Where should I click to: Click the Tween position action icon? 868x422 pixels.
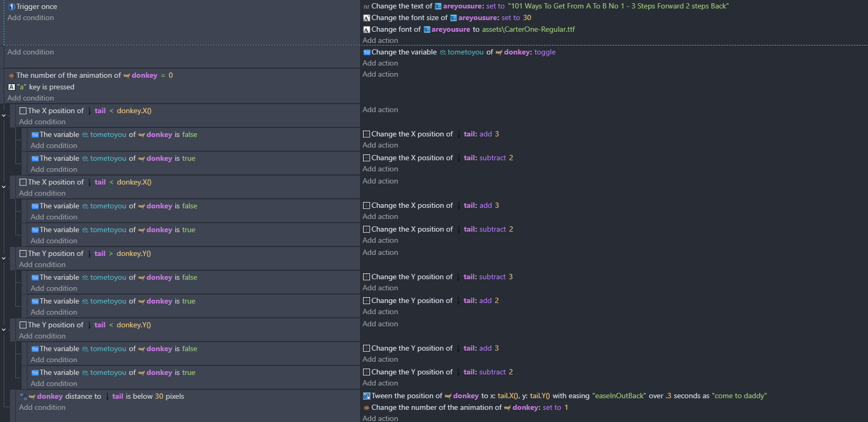366,396
